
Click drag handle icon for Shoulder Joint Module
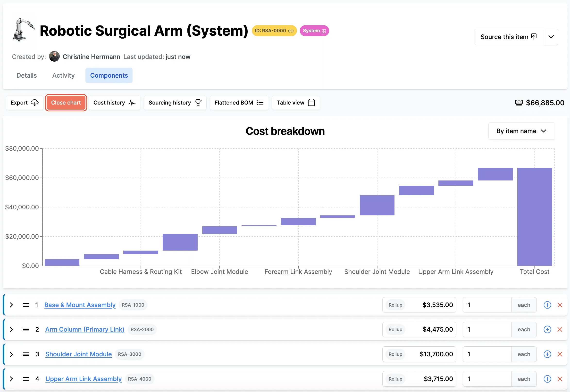click(x=26, y=354)
